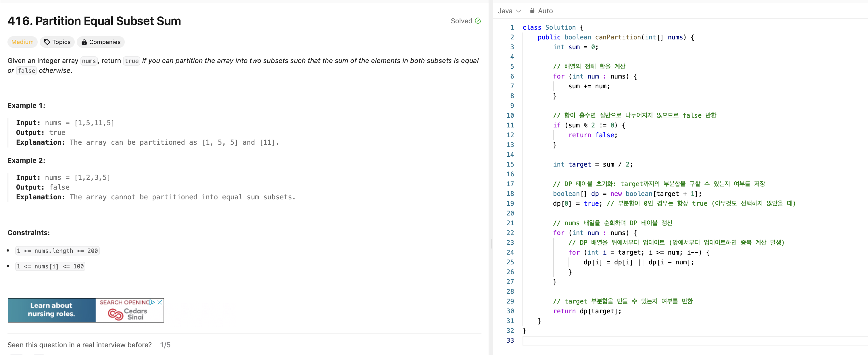Click the Learn about nursing roles banner
This screenshot has width=868, height=355.
[x=51, y=310]
